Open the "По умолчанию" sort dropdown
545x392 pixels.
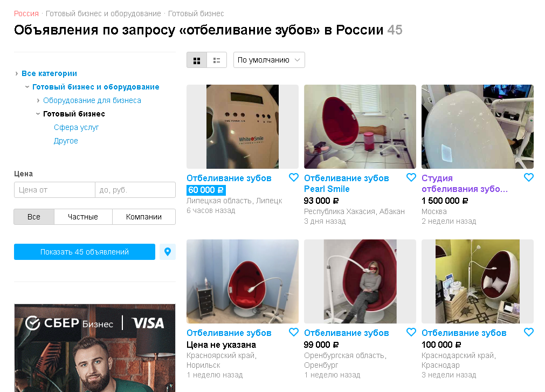click(x=269, y=60)
